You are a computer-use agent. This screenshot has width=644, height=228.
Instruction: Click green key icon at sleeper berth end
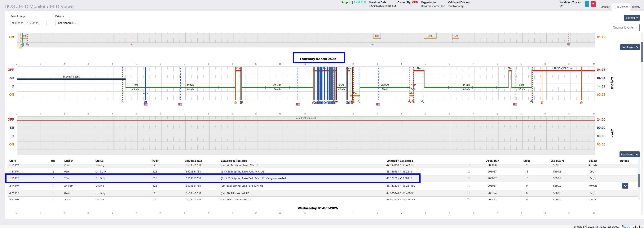122,102
